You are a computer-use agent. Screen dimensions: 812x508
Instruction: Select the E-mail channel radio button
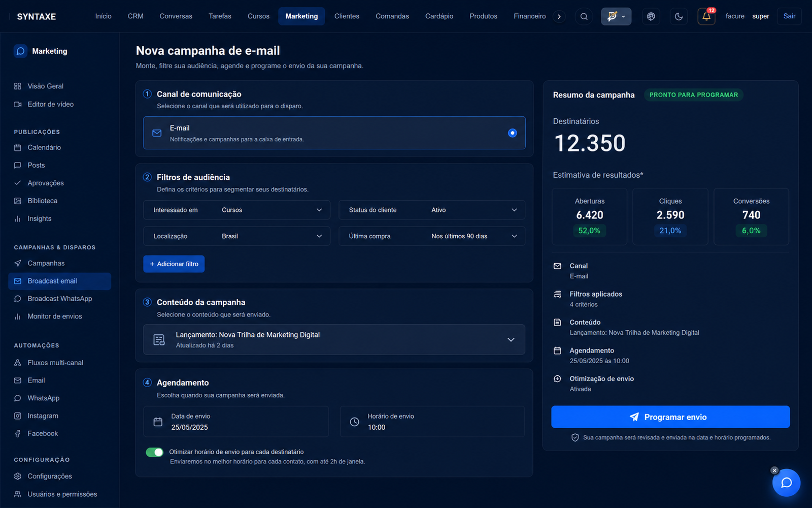tap(512, 133)
